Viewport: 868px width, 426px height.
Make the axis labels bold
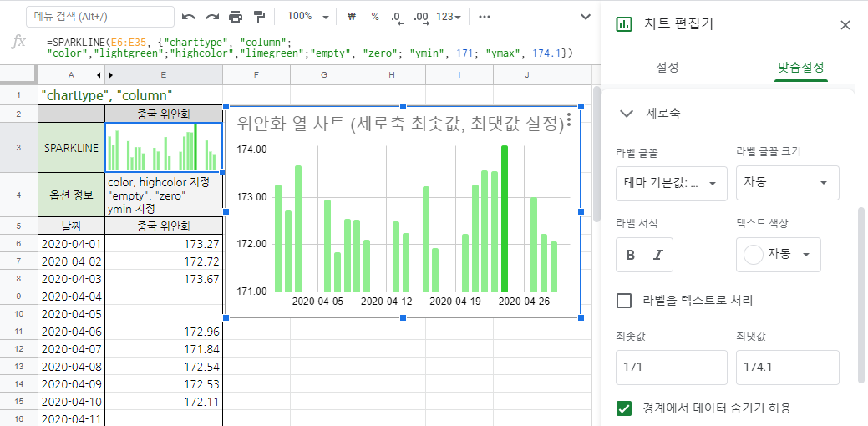(630, 255)
